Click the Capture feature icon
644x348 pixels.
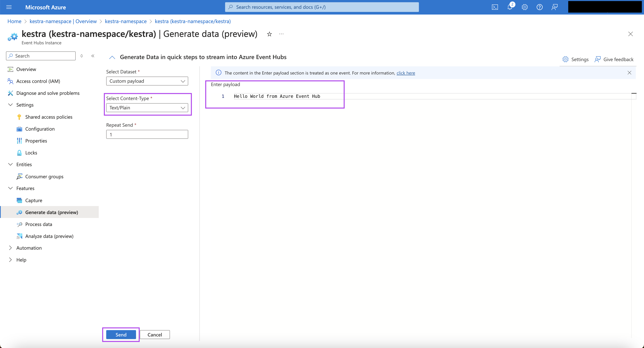[19, 200]
